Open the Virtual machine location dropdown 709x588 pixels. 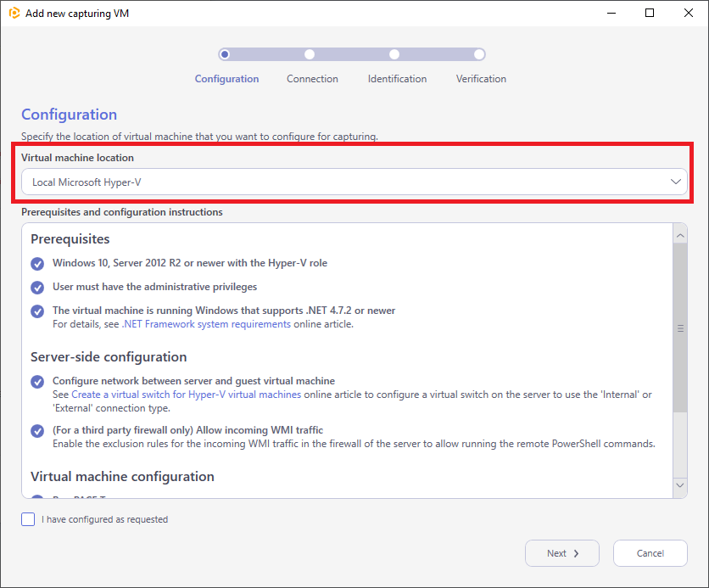point(354,182)
